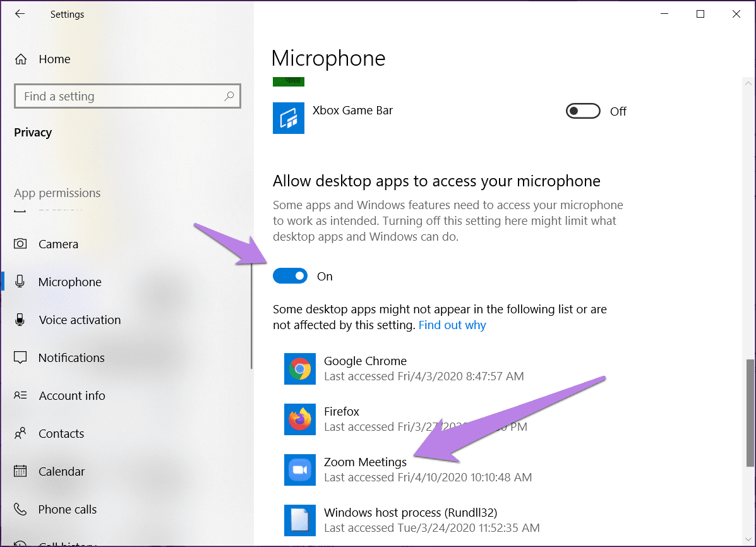Click the scrollbar down arrow
The width and height of the screenshot is (756, 547).
click(x=748, y=539)
